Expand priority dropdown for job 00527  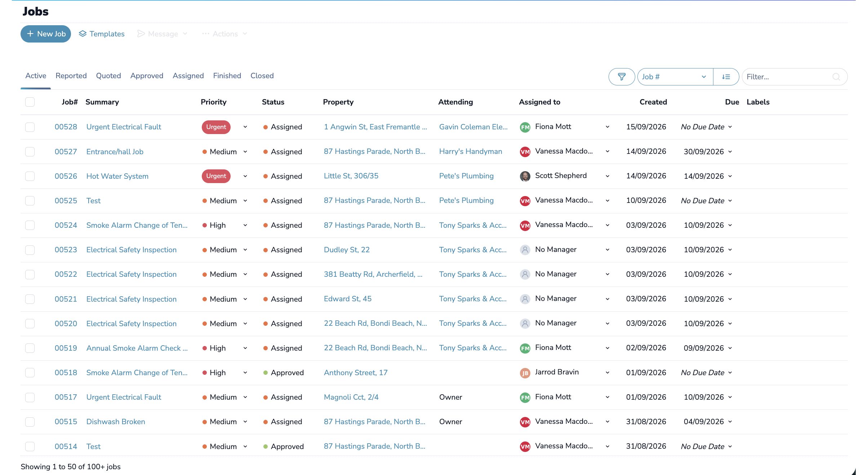coord(245,152)
